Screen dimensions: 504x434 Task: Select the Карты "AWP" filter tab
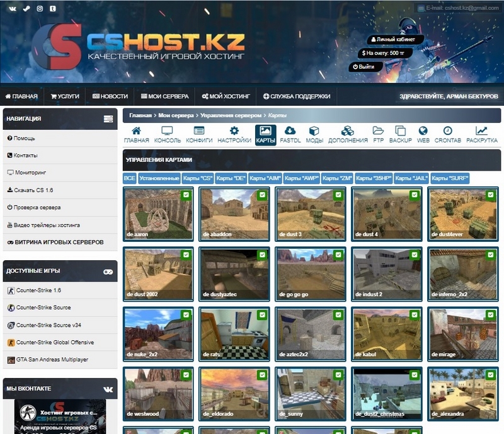click(x=302, y=178)
